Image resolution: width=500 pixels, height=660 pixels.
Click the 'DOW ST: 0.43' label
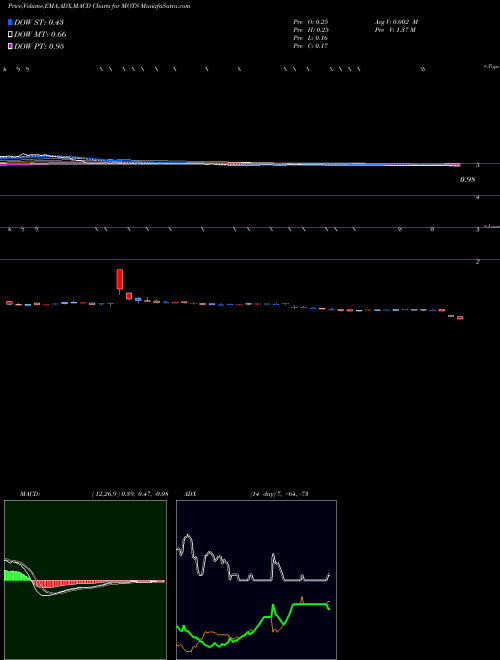[x=39, y=22]
